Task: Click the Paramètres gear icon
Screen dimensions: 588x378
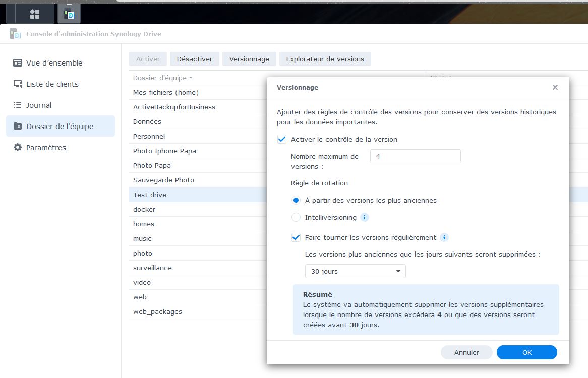Action: click(18, 147)
